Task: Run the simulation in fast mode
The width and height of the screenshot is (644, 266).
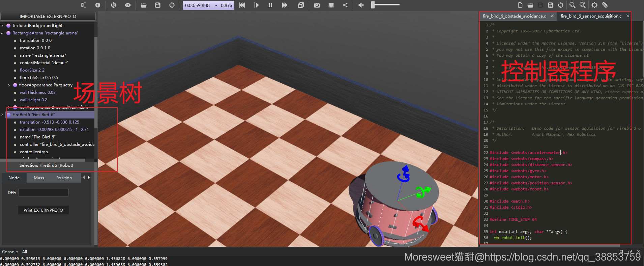Action: pos(285,5)
